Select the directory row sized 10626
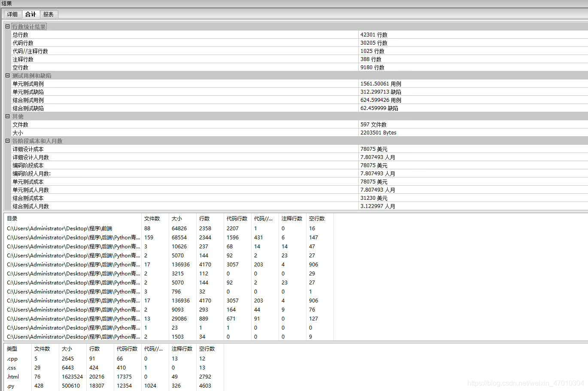 coord(169,247)
